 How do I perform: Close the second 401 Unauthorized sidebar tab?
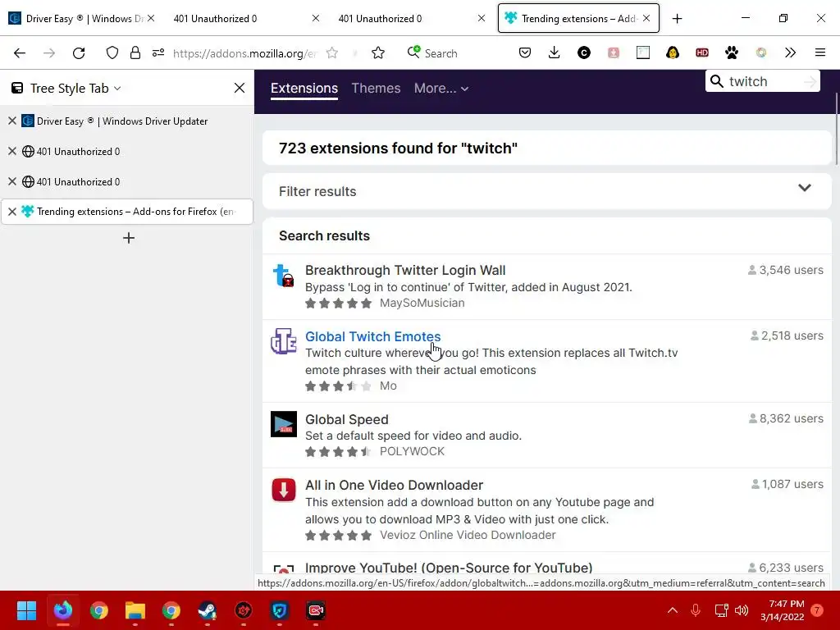click(12, 181)
